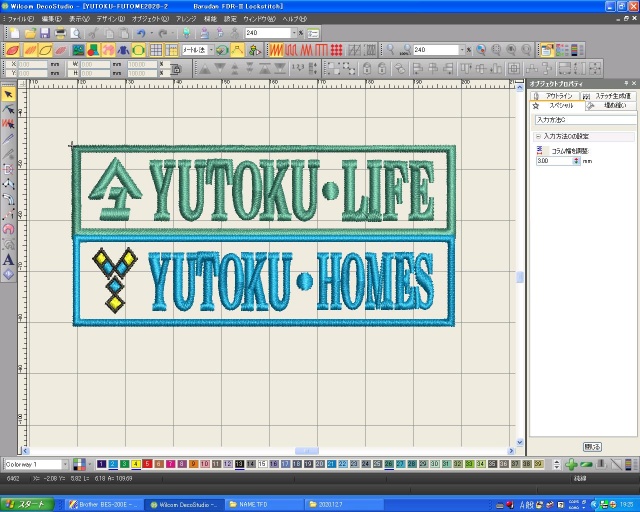This screenshot has height=512, width=640.
Task: Click the Object Properties docker toggle icon
Action: (547, 50)
